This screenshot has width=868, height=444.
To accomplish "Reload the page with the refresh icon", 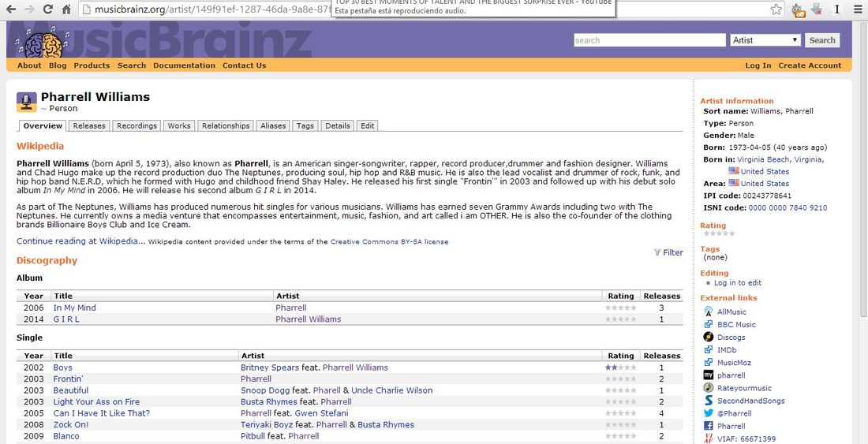I will point(47,9).
